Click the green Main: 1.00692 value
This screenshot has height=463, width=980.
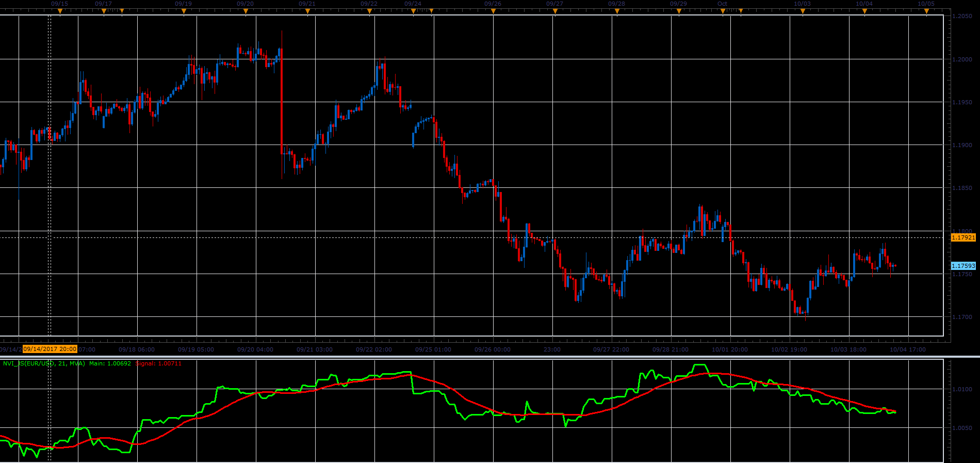click(110, 363)
